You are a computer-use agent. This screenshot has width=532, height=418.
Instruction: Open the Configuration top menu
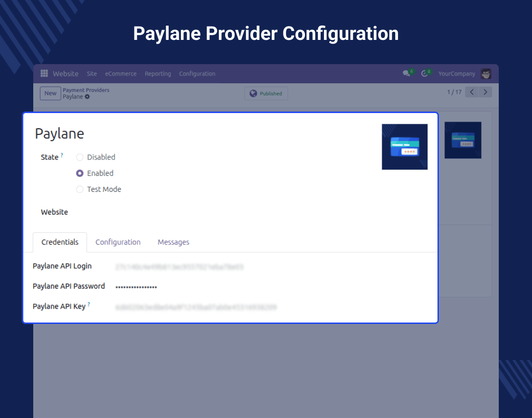tap(197, 74)
